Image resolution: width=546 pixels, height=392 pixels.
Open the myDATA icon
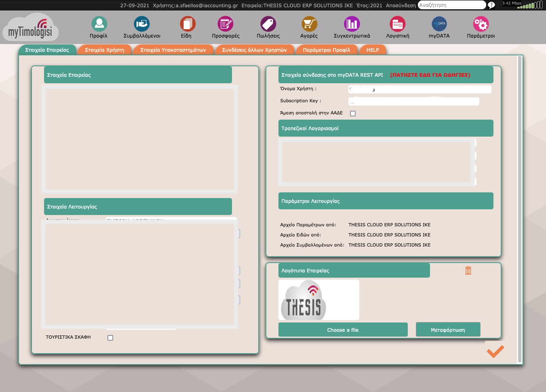(439, 24)
